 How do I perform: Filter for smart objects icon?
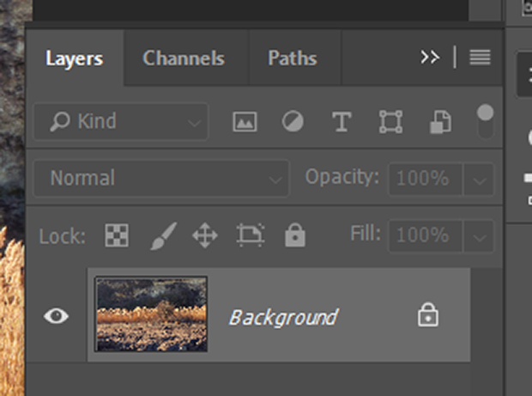pyautogui.click(x=440, y=122)
